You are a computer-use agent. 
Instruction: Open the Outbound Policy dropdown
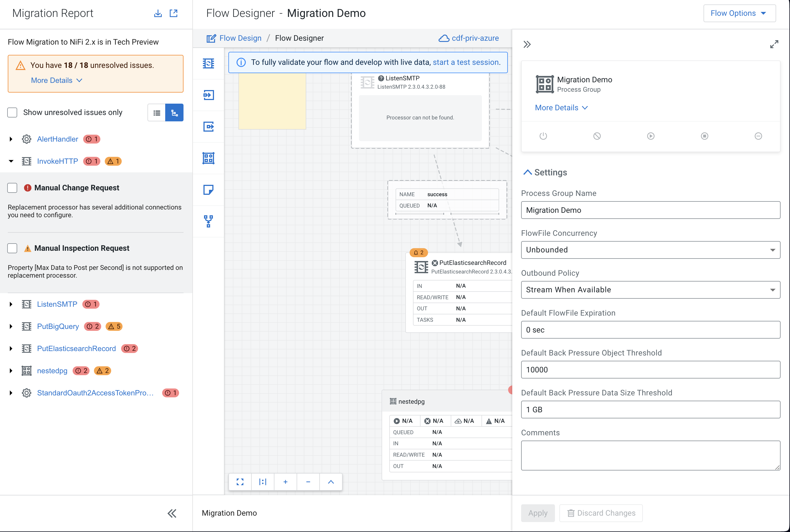(x=650, y=290)
